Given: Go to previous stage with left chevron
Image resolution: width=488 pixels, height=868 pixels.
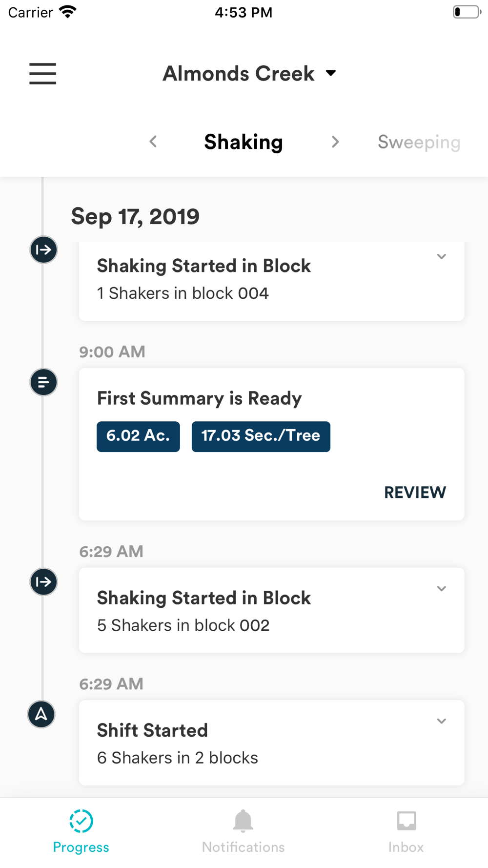Looking at the screenshot, I should click(153, 142).
